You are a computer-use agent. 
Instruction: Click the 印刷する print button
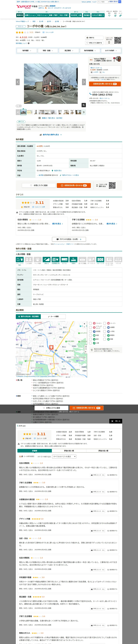coord(94,38)
